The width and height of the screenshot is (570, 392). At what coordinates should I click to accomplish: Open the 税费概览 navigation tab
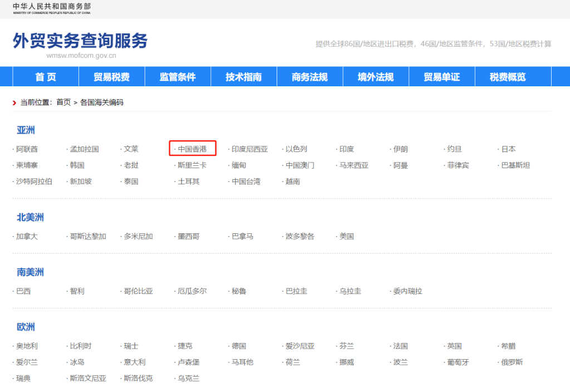(508, 77)
